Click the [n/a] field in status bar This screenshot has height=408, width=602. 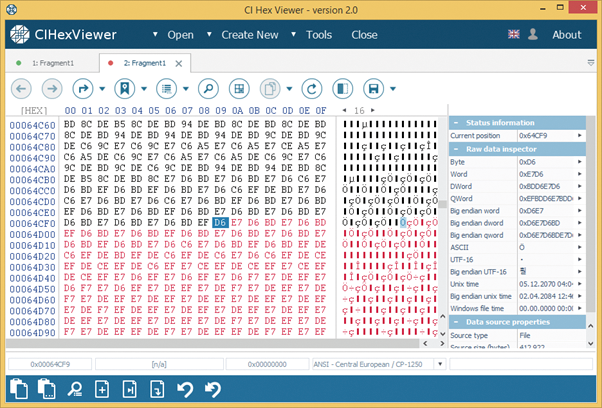[159, 364]
